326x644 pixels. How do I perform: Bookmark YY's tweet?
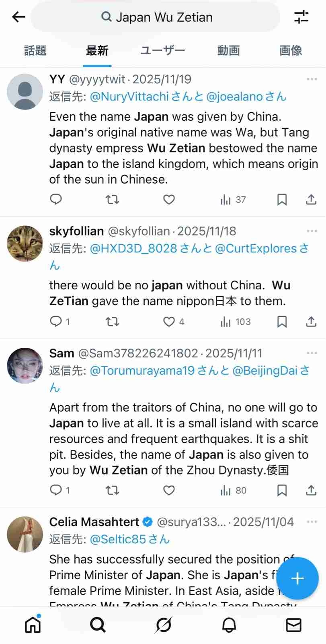point(282,199)
